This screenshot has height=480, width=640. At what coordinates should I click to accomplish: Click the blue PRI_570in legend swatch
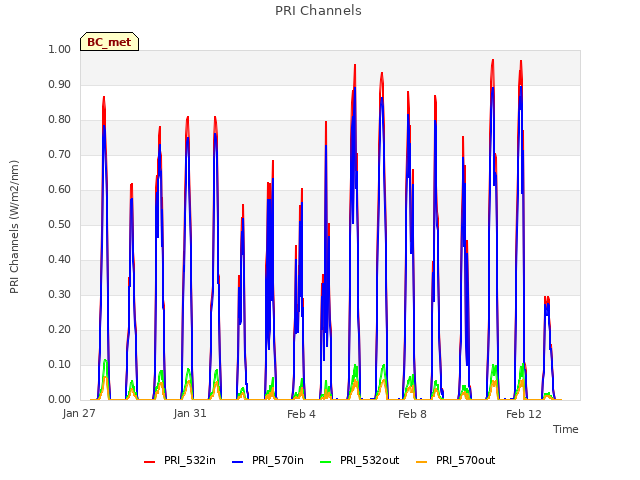238,462
